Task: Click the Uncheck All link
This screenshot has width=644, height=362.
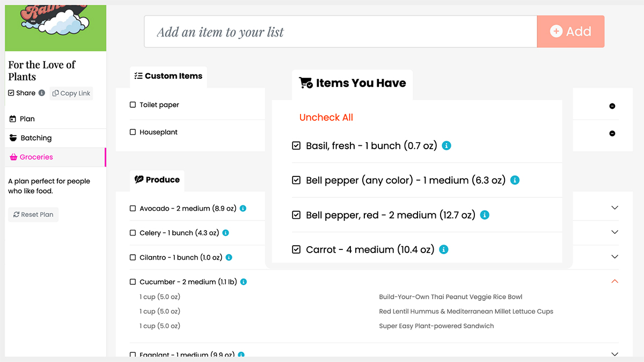Action: [326, 117]
